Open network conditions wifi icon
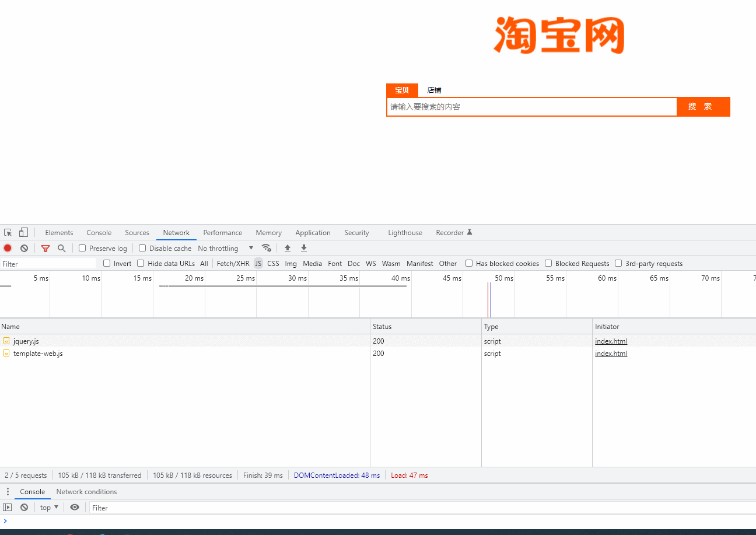The width and height of the screenshot is (756, 535). [x=266, y=248]
